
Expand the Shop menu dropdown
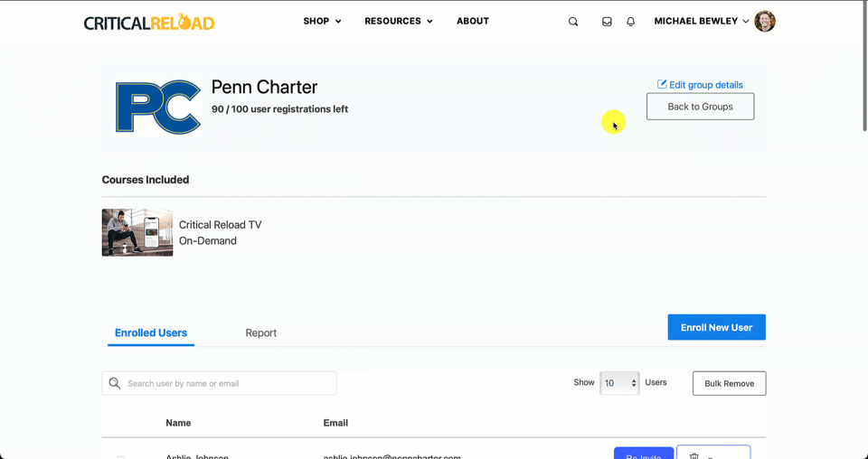322,21
